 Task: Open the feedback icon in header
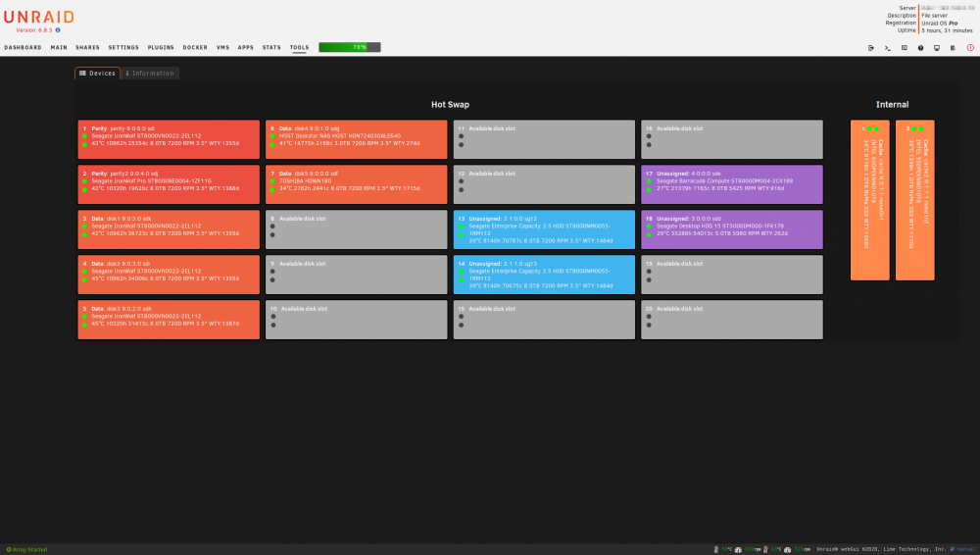[x=904, y=47]
